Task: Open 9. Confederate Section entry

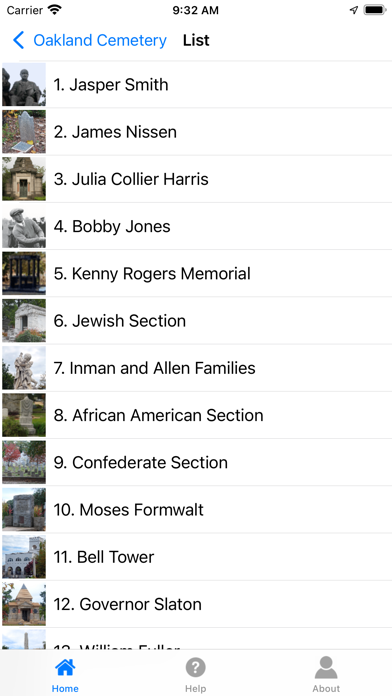Action: tap(196, 463)
